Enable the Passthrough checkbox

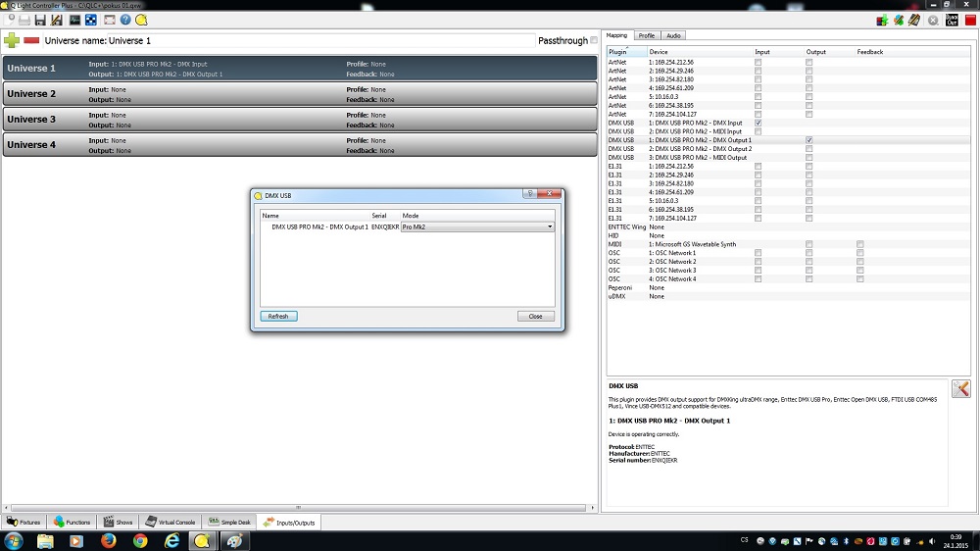pos(594,40)
